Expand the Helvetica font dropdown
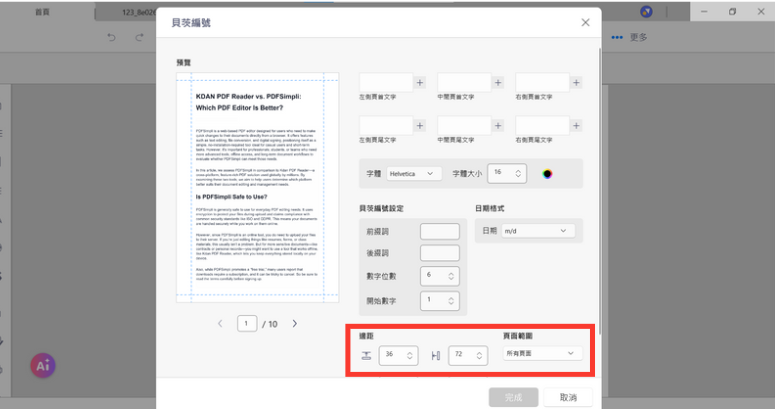The height and width of the screenshot is (409, 775). pyautogui.click(x=413, y=174)
